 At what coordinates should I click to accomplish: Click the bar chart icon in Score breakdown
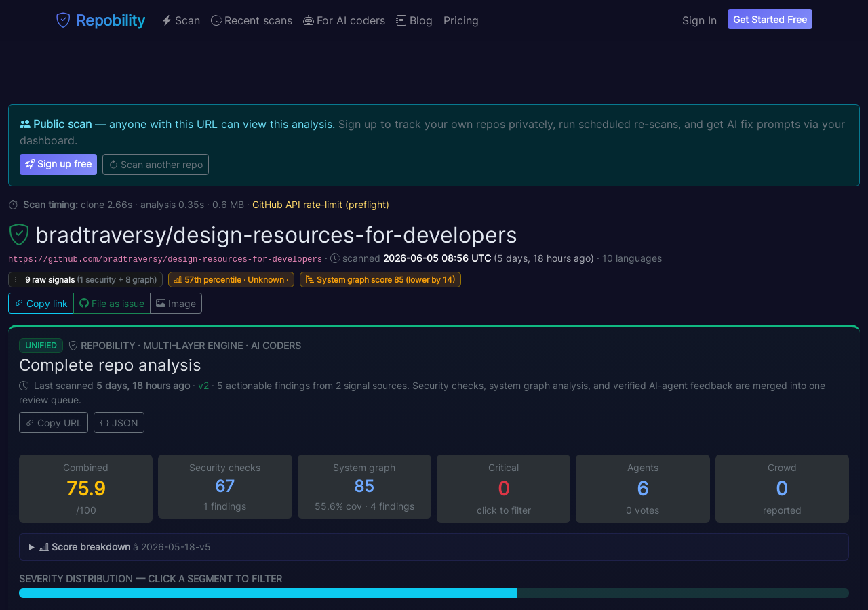pyautogui.click(x=44, y=547)
